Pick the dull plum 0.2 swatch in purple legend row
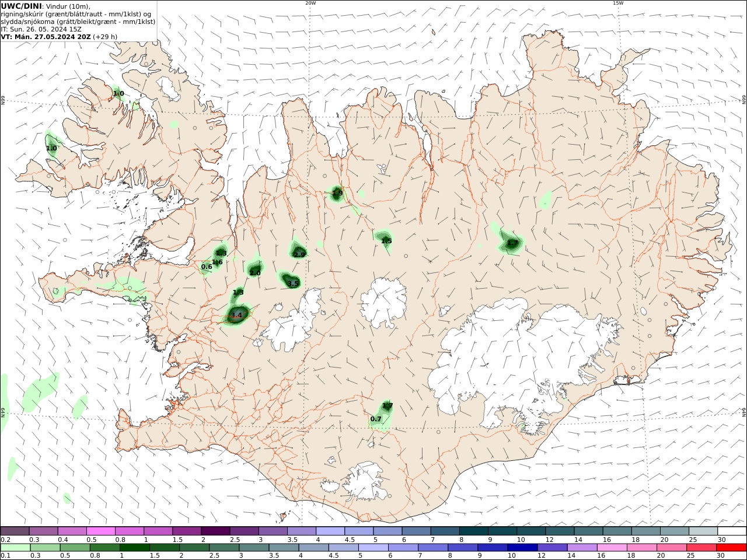Screen dimensions: 747x560 [x=15, y=531]
